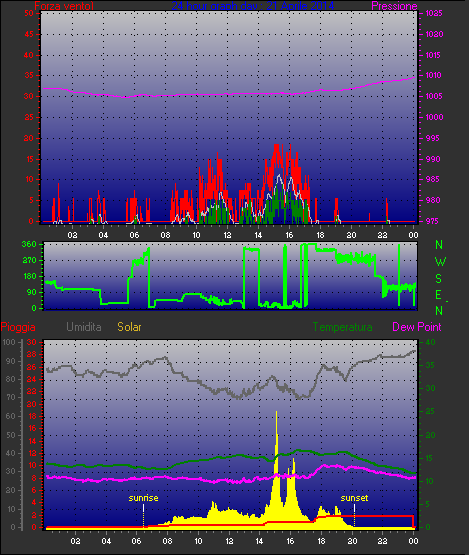The height and width of the screenshot is (555, 469).
Task: Click the 995 pressure axis value
Action: 433,138
